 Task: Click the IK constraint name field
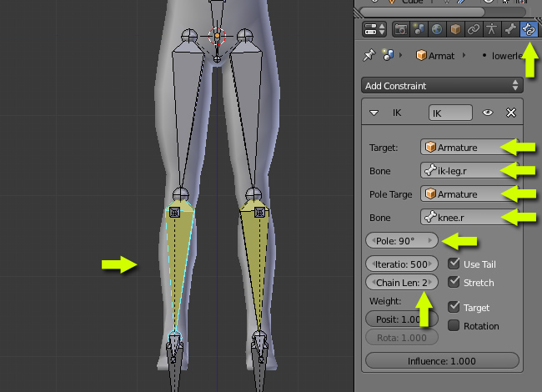coord(450,113)
